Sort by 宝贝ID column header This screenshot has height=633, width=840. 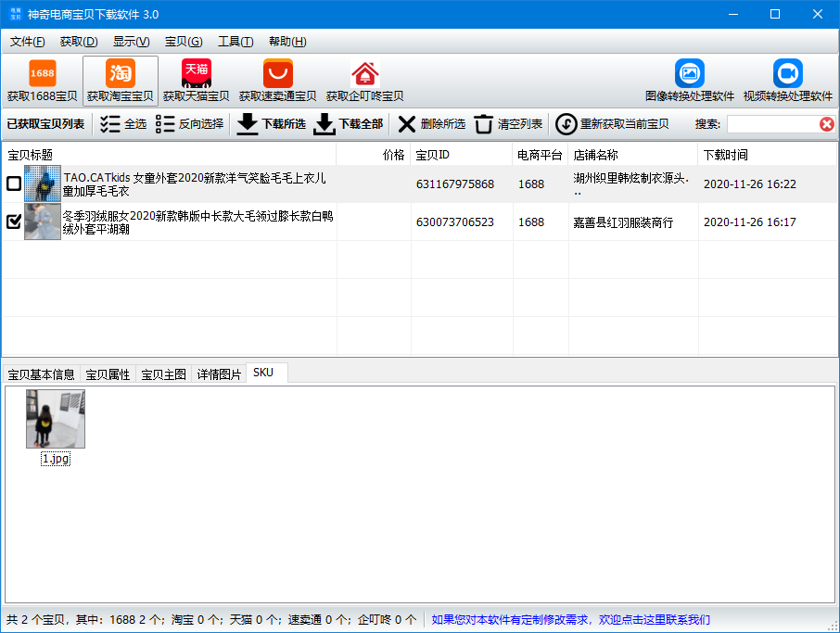[462, 155]
